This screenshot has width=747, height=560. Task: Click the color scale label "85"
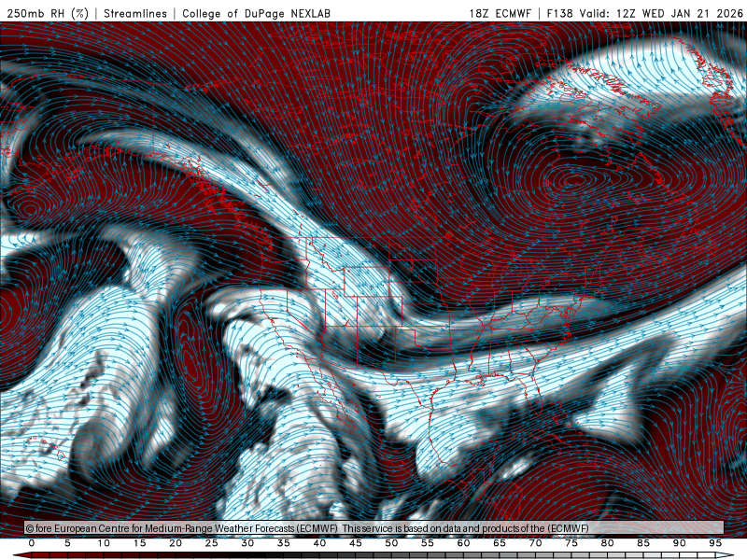[643, 543]
